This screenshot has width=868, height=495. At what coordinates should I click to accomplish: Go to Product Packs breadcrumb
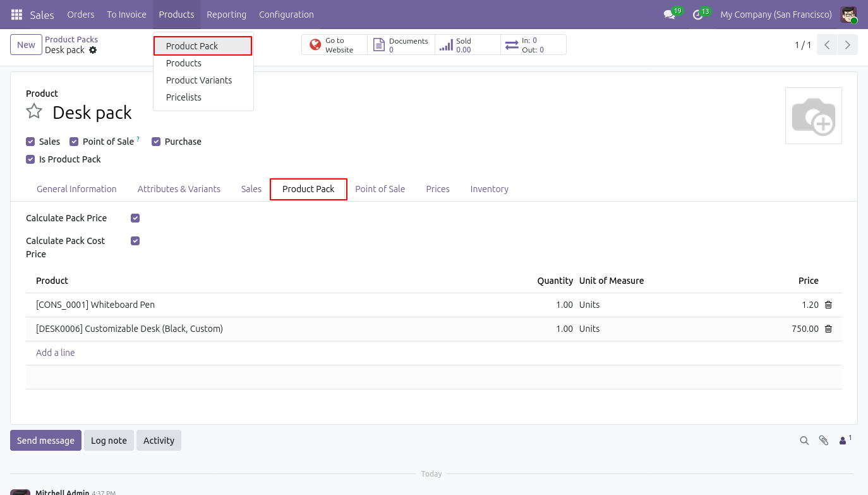click(x=71, y=39)
